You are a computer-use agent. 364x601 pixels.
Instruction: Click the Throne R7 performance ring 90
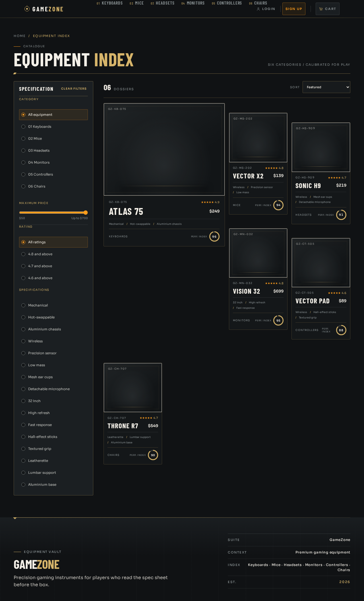(x=153, y=455)
